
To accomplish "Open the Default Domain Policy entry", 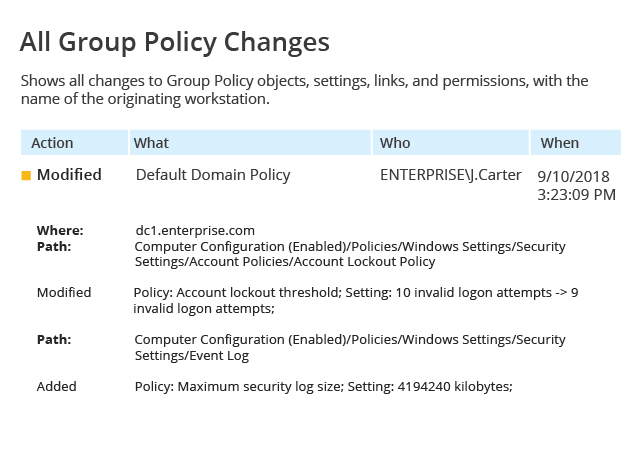I will [213, 175].
